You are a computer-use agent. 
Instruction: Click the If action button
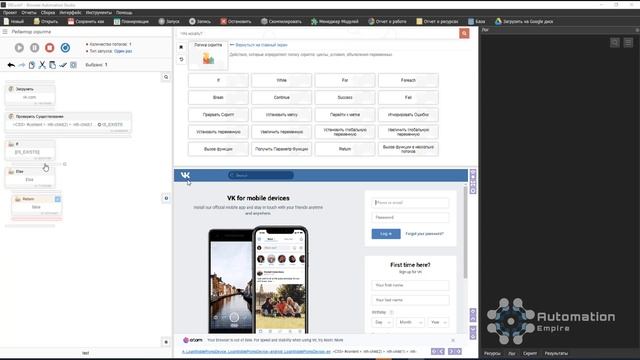pyautogui.click(x=218, y=80)
